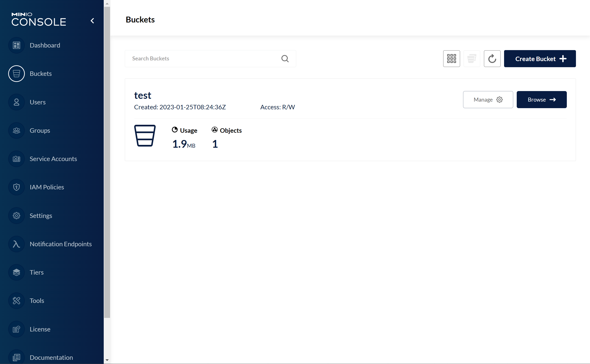The image size is (590, 364).
Task: Refresh the bucket list
Action: (x=492, y=59)
